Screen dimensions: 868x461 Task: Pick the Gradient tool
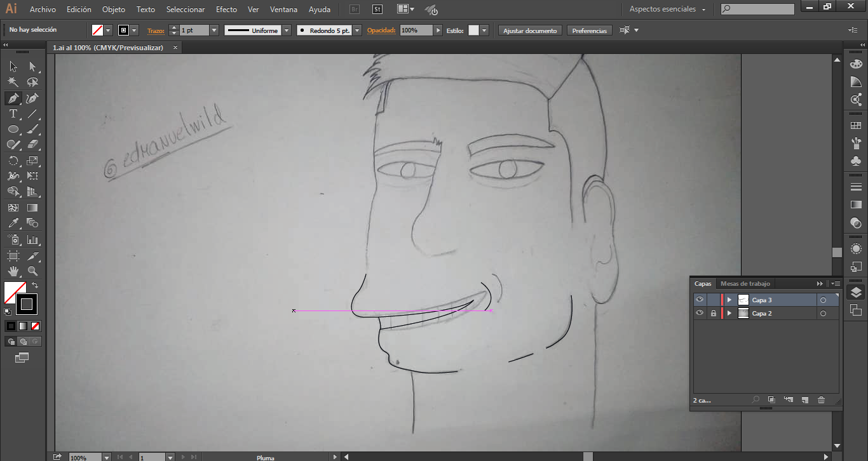point(32,208)
